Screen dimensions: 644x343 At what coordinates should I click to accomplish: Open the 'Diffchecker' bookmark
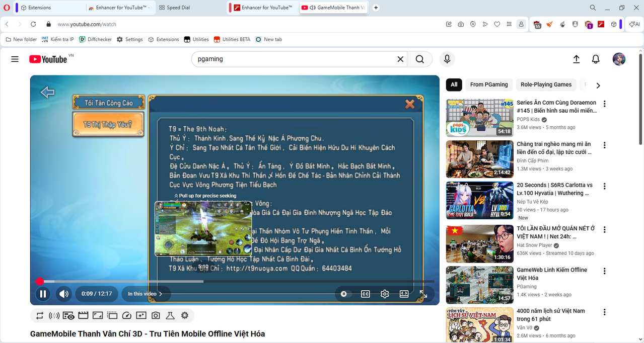pos(96,39)
